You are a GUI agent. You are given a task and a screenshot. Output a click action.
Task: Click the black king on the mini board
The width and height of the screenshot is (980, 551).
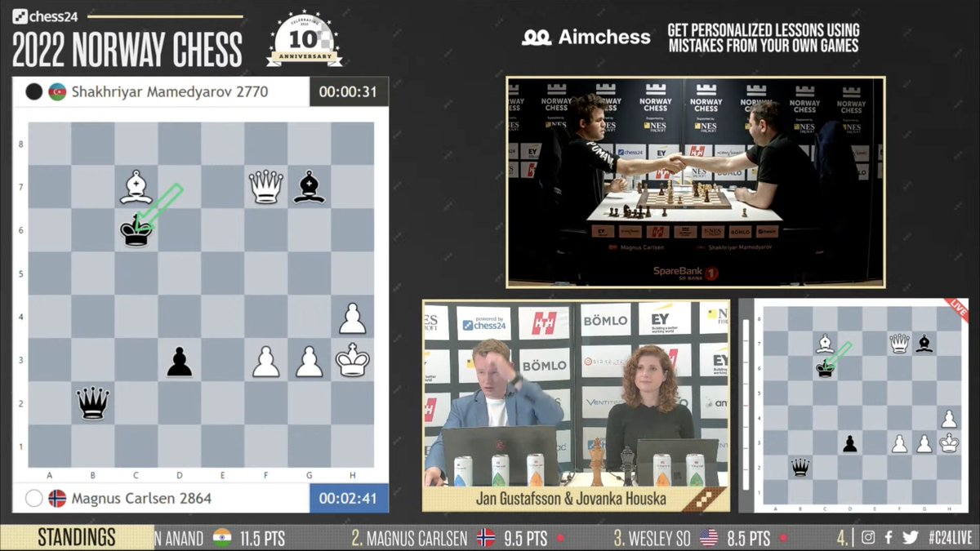(825, 369)
